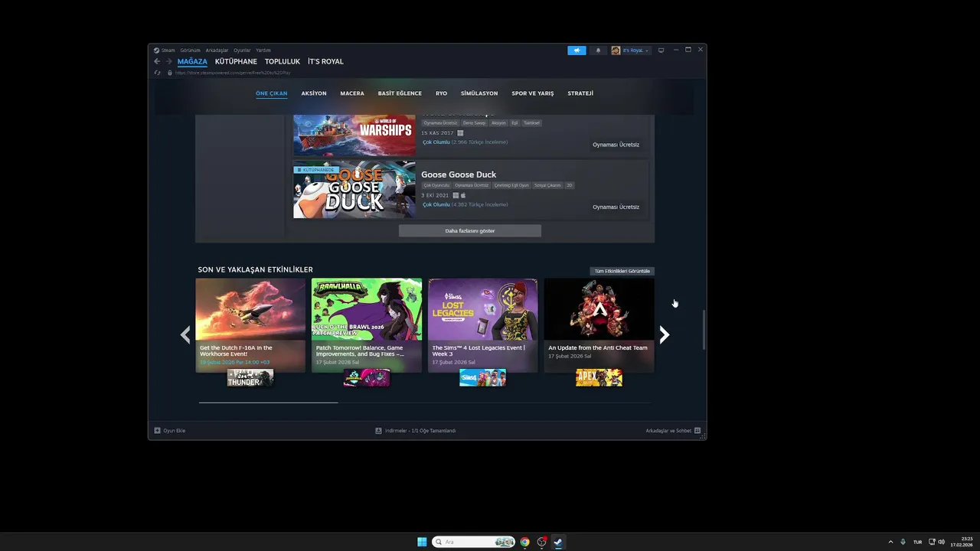Viewport: 980px width, 551px height.
Task: Click the store page vertical scrollbar thumb
Action: point(703,330)
